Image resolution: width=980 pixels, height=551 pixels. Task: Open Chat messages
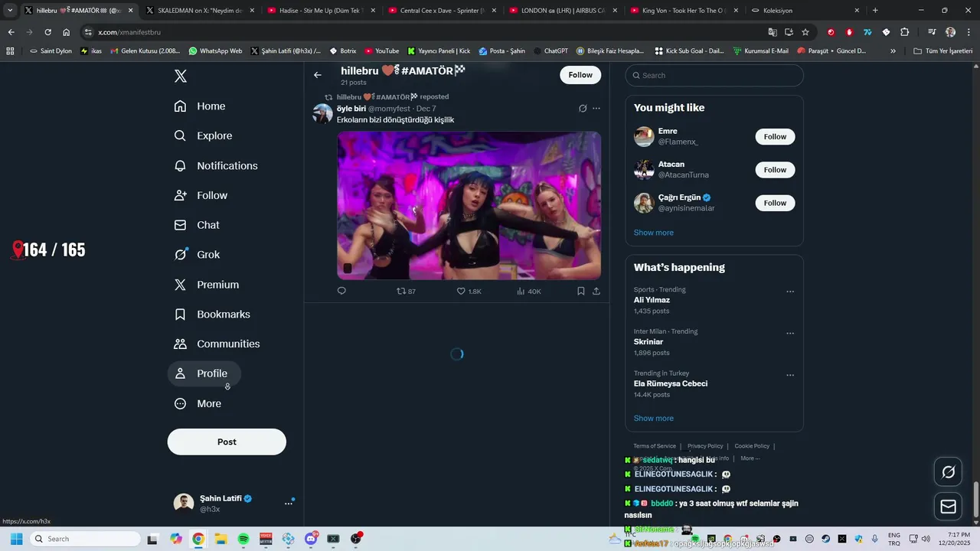tap(197, 225)
